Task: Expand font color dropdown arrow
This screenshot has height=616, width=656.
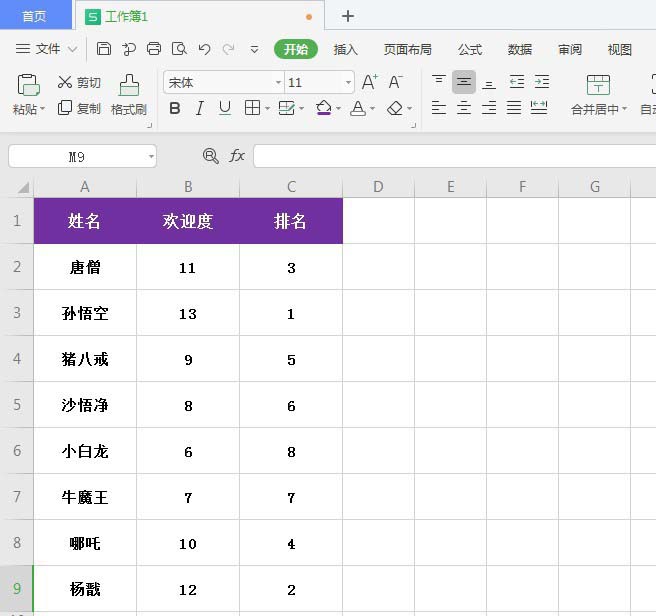Action: click(372, 109)
